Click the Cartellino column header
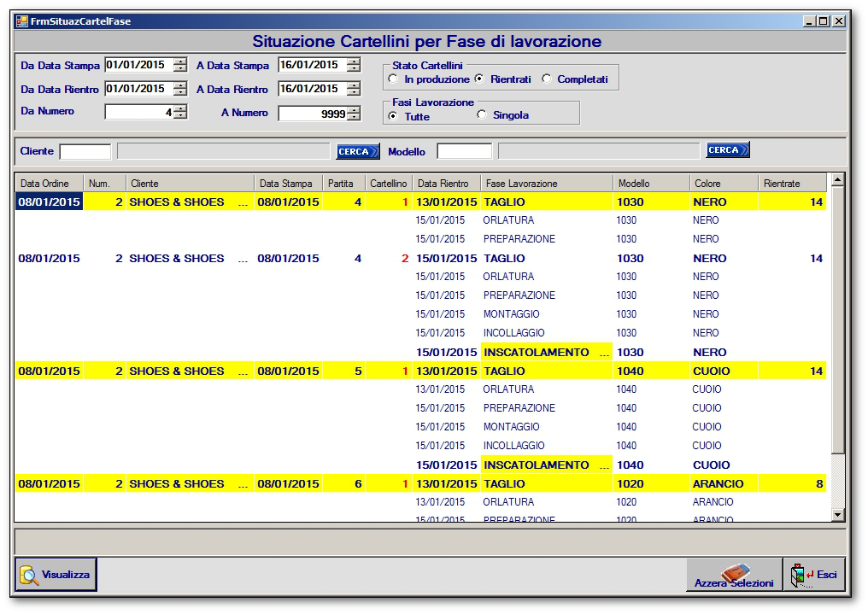 pos(389,183)
